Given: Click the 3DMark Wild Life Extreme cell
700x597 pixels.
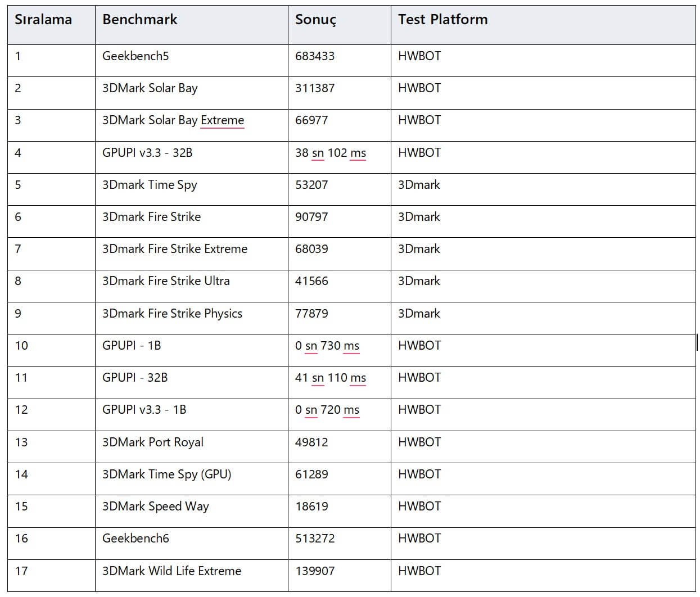Looking at the screenshot, I should click(x=171, y=571).
